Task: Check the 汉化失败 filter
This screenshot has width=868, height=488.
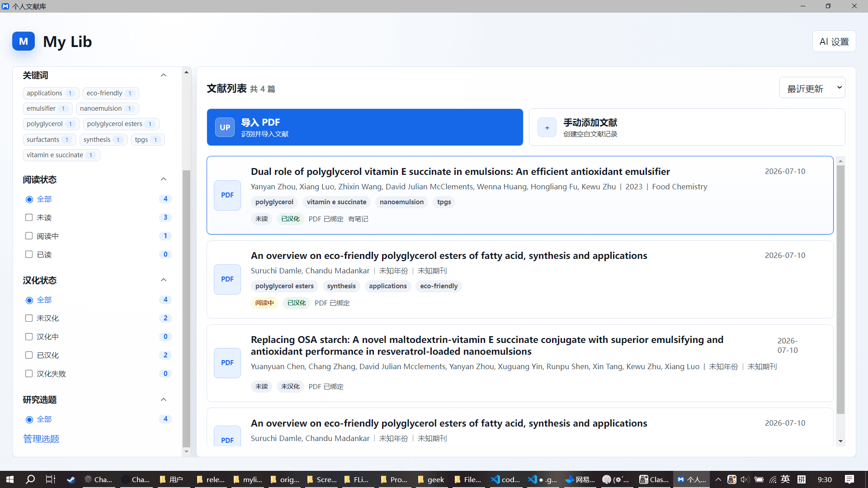Action: coord(29,374)
